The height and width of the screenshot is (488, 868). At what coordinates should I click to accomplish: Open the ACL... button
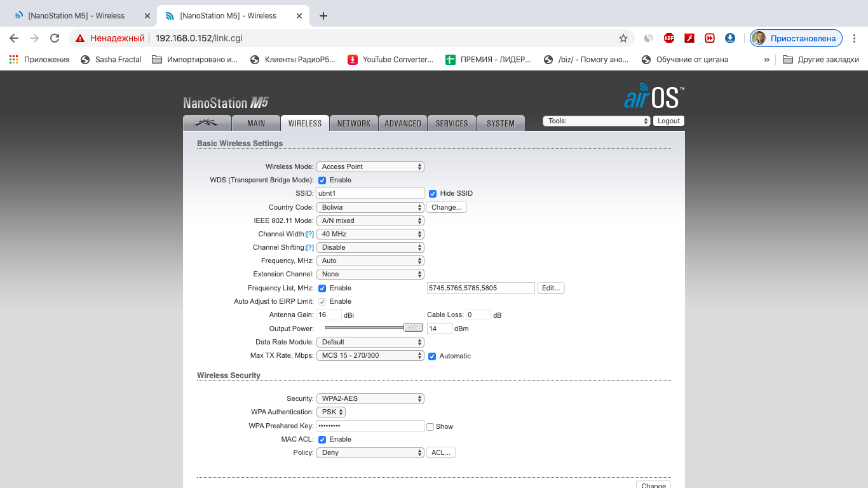click(x=441, y=453)
